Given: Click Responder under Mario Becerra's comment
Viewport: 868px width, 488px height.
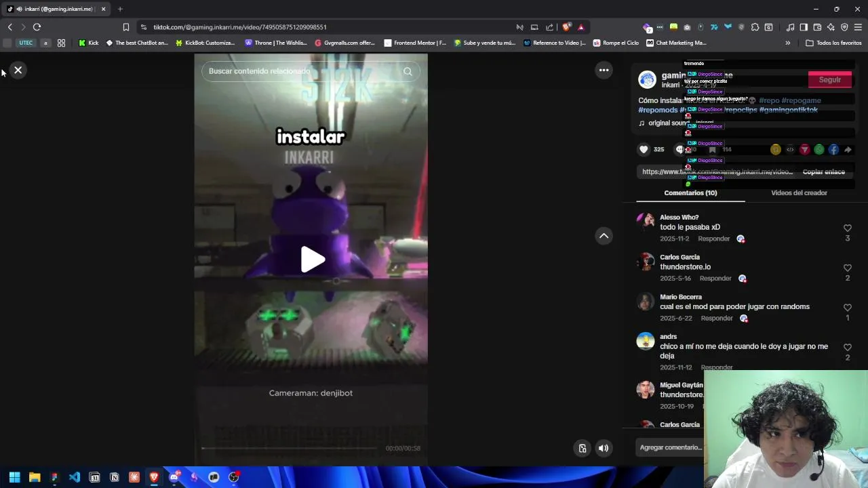Looking at the screenshot, I should point(717,319).
